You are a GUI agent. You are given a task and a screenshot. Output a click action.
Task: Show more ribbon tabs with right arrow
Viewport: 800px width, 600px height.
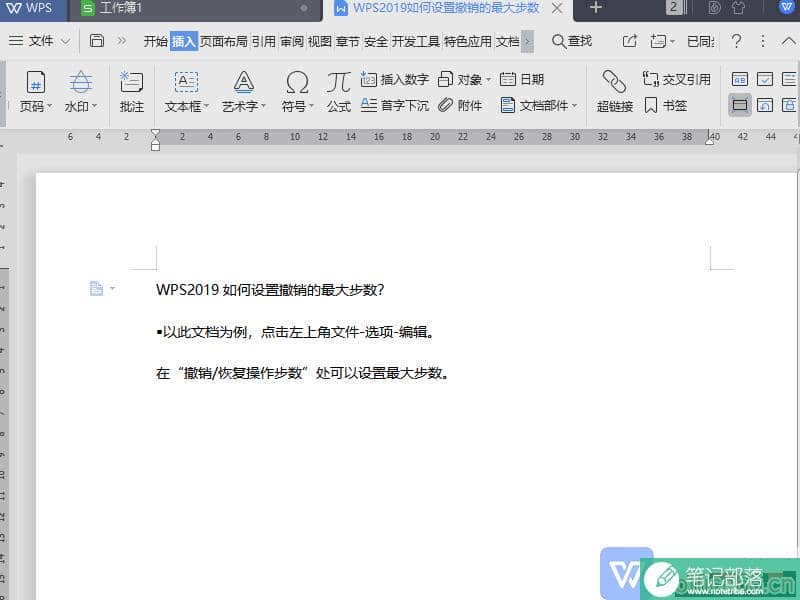point(528,41)
